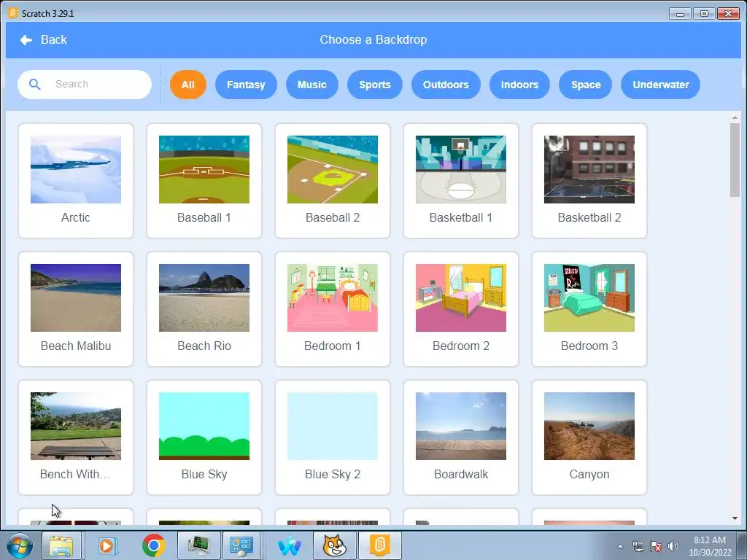Click the "Basketball 1" label text
The image size is (747, 560).
click(461, 217)
